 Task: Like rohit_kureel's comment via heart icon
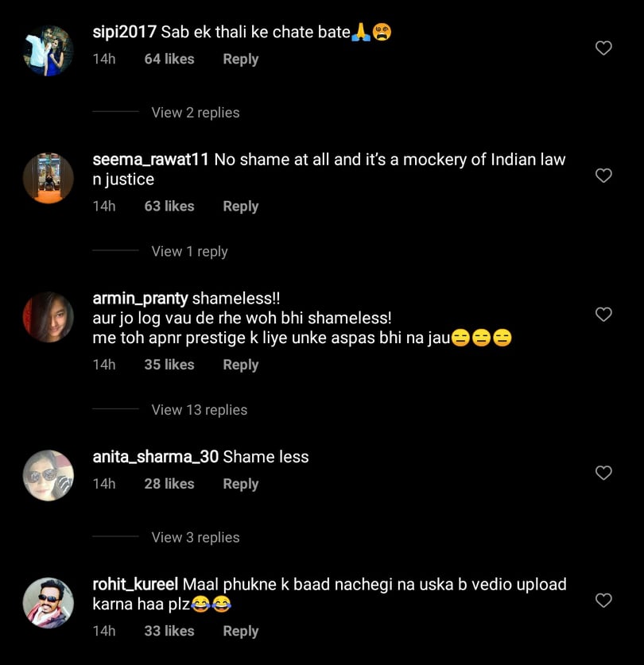(603, 601)
